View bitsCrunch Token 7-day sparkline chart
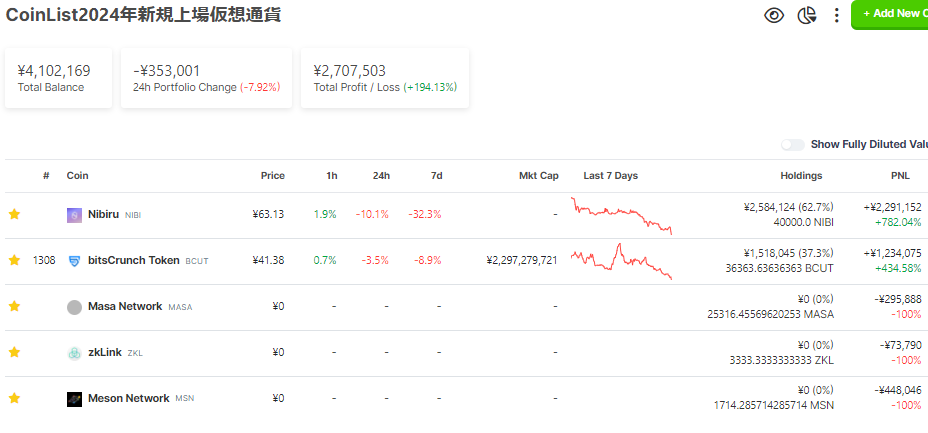Image resolution: width=928 pixels, height=433 pixels. (x=621, y=261)
